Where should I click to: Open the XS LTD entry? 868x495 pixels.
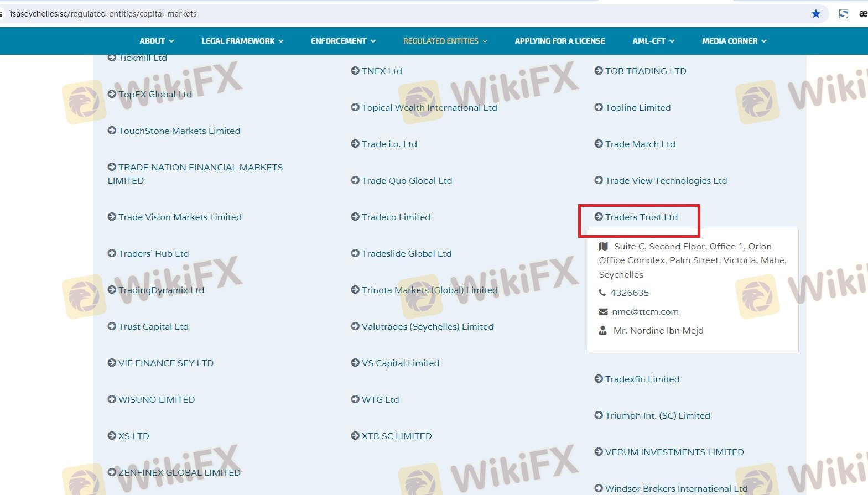[x=134, y=436]
